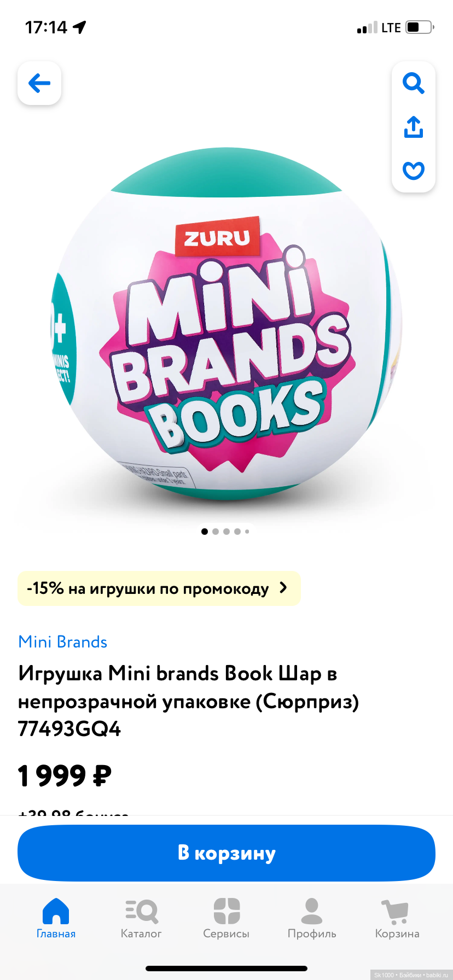The image size is (453, 980).
Task: Select the fourth image pagination dot
Action: [237, 532]
